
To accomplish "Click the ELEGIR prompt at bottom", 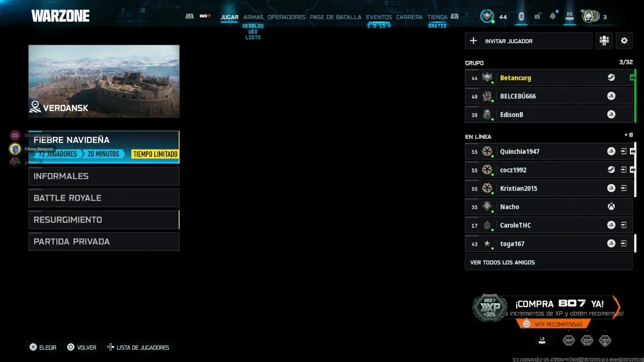I will [x=43, y=347].
